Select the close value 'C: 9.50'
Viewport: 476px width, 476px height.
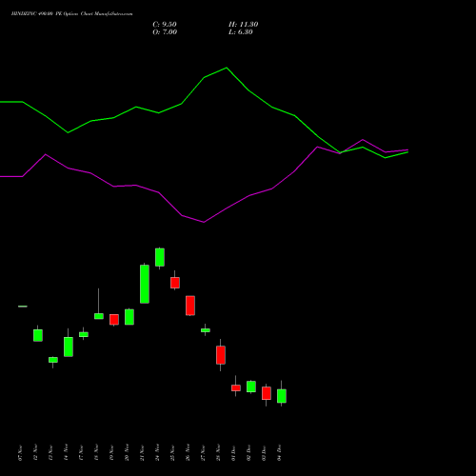pos(165,24)
